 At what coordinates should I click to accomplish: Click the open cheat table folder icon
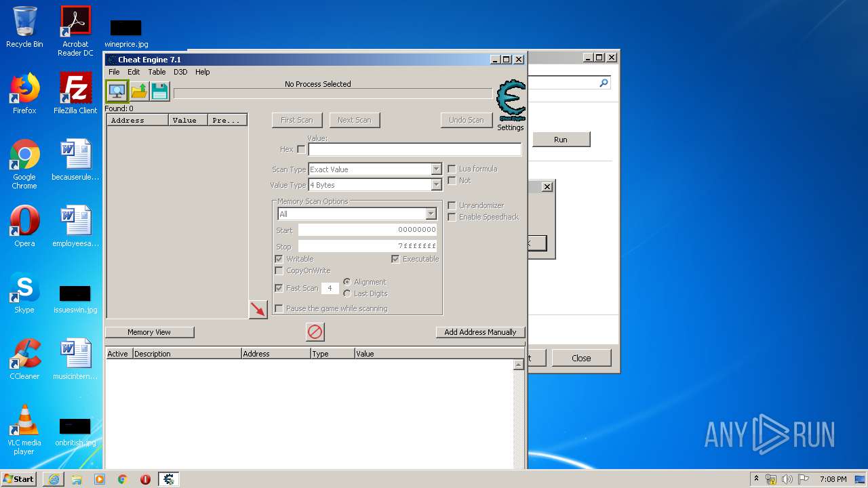click(140, 91)
